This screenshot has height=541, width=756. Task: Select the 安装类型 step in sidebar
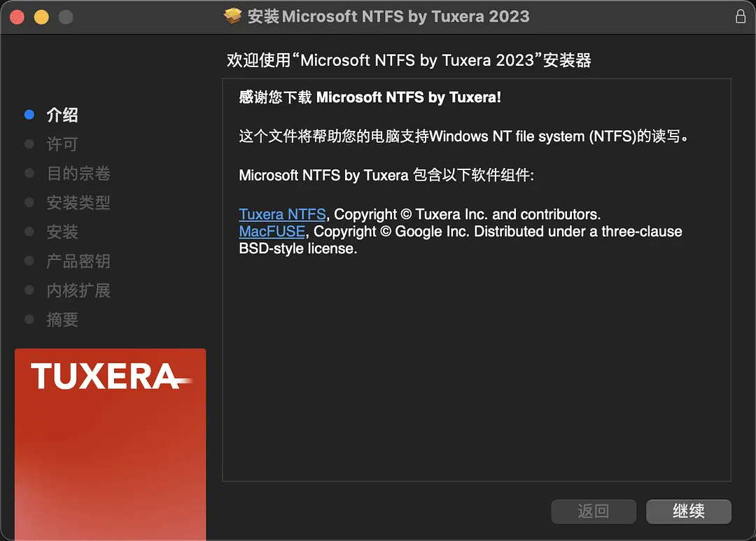point(78,202)
